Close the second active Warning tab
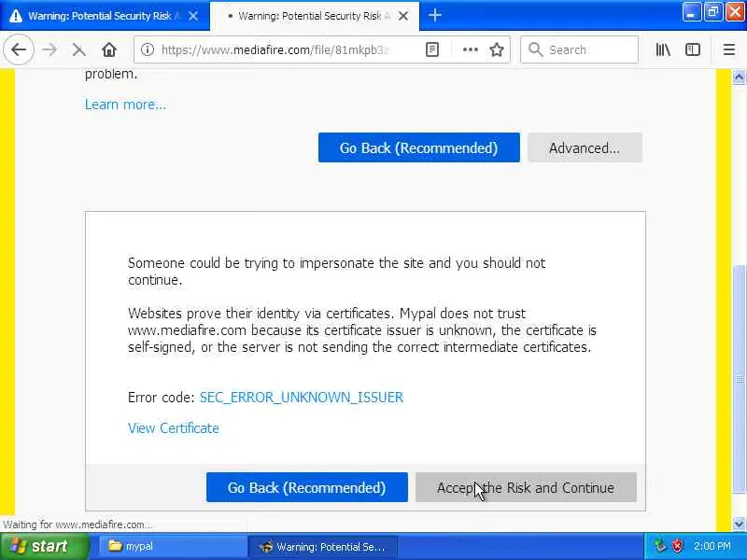 [x=403, y=16]
